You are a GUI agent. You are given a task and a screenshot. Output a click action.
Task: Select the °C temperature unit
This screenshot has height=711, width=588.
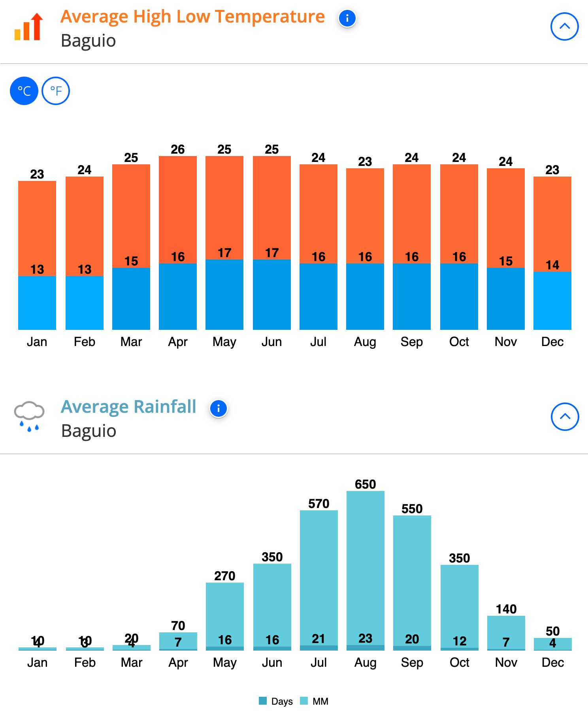pyautogui.click(x=24, y=91)
